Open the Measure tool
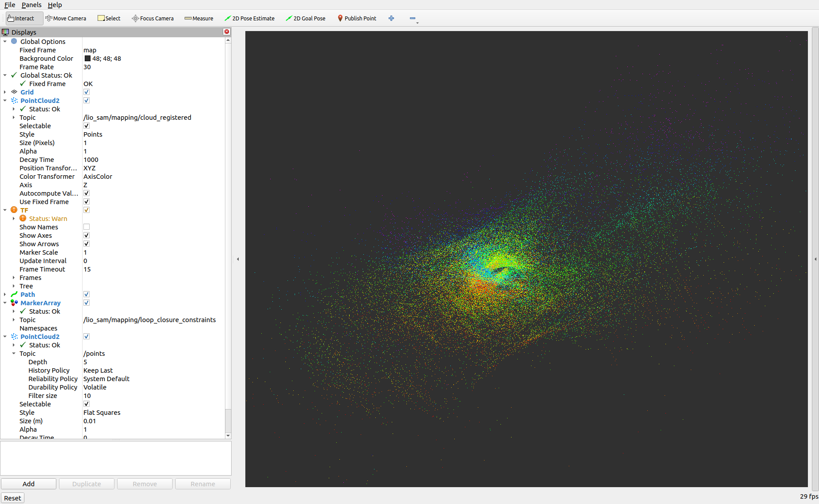Viewport: 819px width, 504px height. [x=198, y=18]
